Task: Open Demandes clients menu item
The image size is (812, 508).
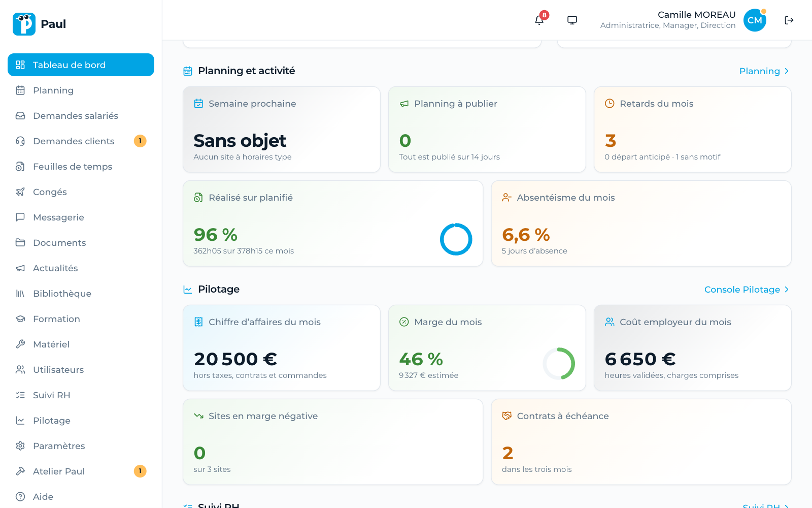Action: (x=81, y=141)
